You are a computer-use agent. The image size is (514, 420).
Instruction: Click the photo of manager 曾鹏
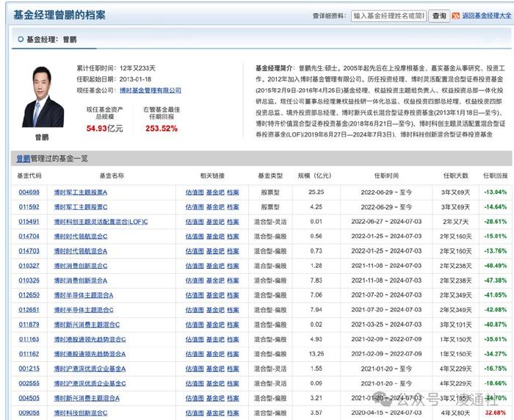[43, 97]
